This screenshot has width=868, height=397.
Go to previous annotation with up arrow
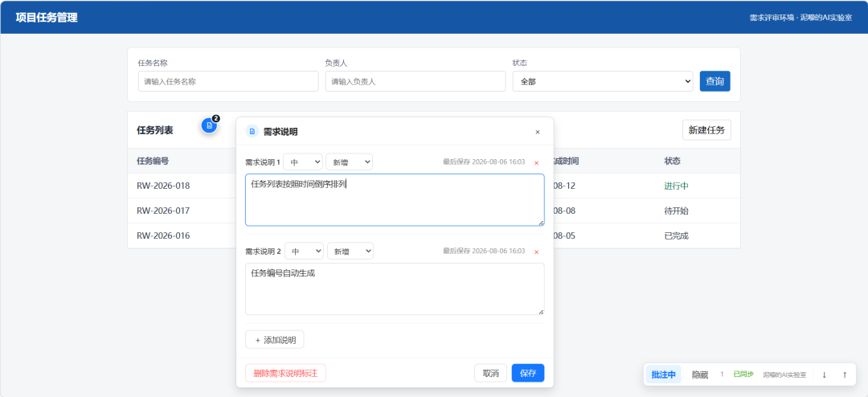click(x=844, y=374)
